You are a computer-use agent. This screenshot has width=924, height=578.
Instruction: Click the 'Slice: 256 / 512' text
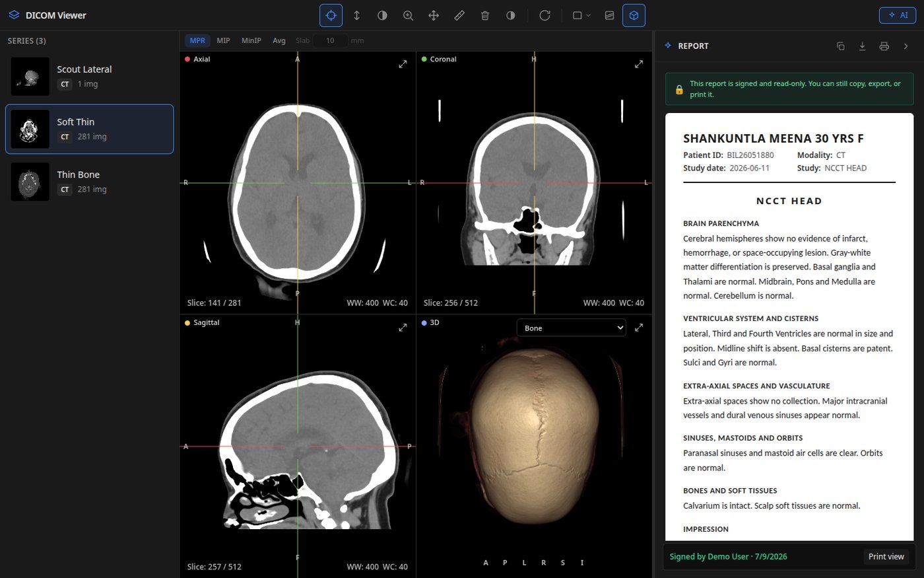pyautogui.click(x=450, y=303)
